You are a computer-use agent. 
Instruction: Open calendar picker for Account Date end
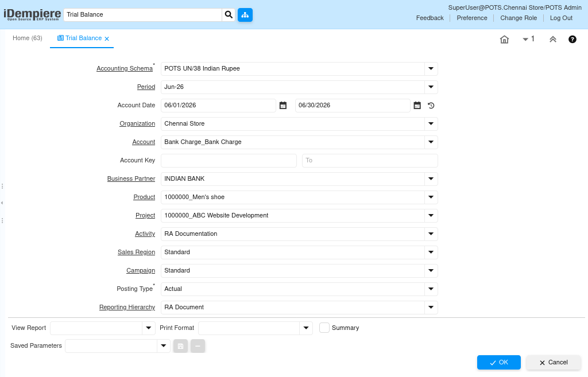coord(417,106)
